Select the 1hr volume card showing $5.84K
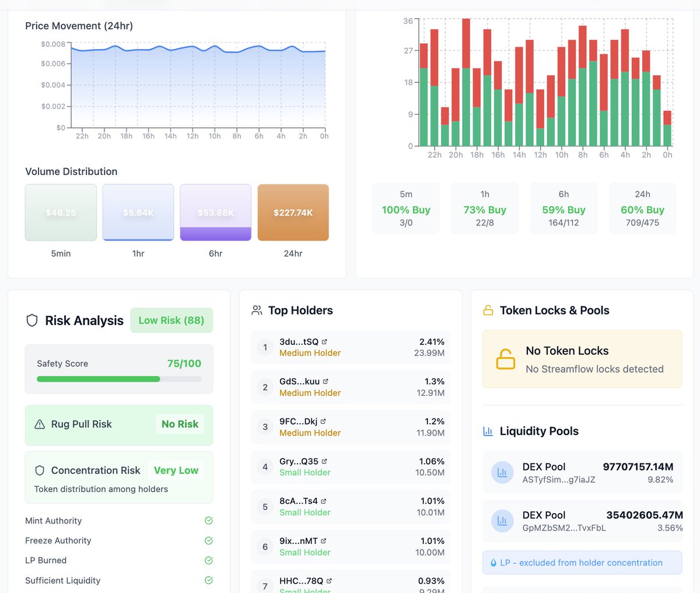 (x=138, y=212)
